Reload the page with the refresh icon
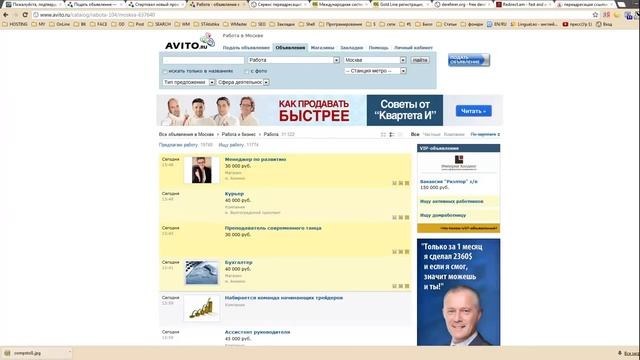 click(x=25, y=15)
